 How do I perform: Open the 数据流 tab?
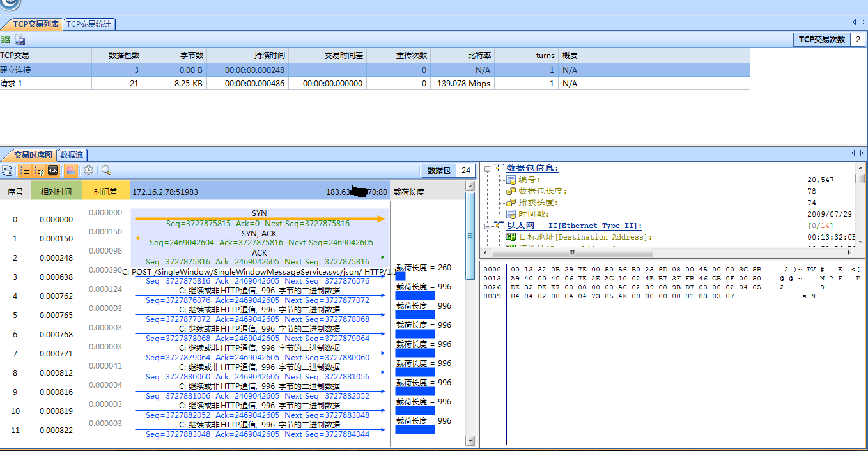point(71,155)
